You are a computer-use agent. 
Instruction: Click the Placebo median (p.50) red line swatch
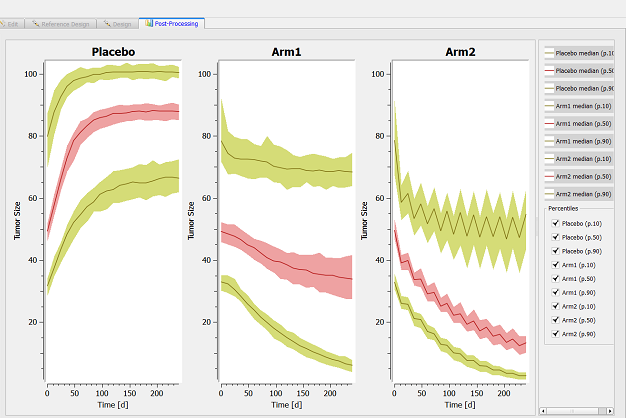(548, 71)
